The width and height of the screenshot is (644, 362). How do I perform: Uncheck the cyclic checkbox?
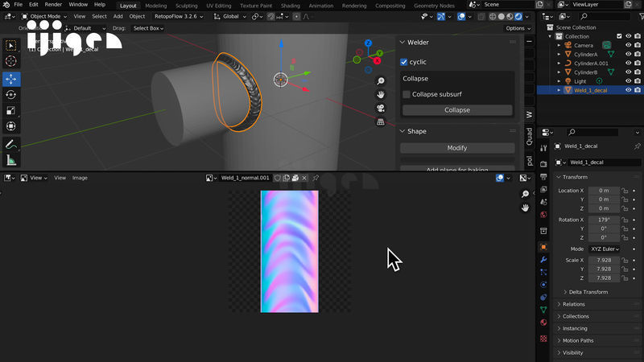click(404, 62)
